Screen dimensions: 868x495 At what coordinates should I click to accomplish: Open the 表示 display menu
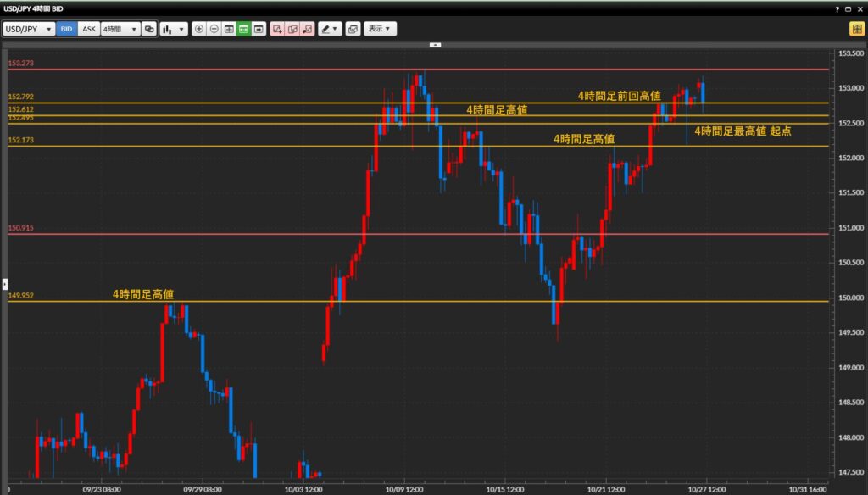click(x=380, y=29)
